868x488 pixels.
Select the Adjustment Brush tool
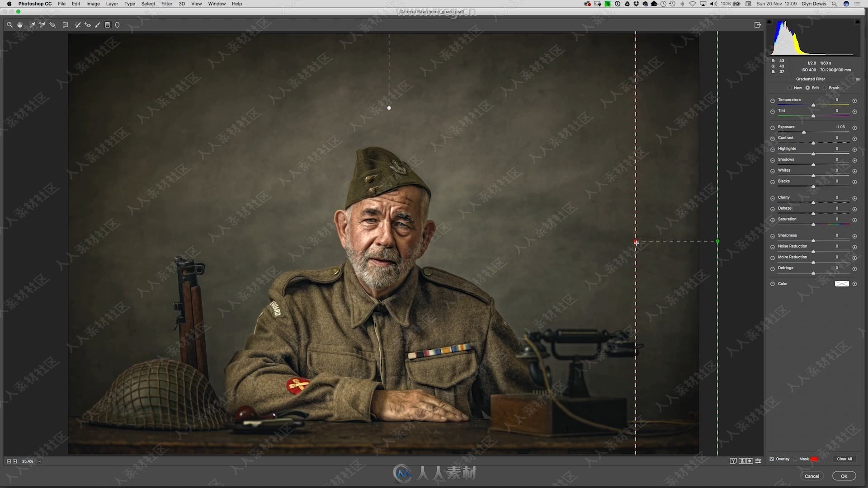pyautogui.click(x=98, y=25)
